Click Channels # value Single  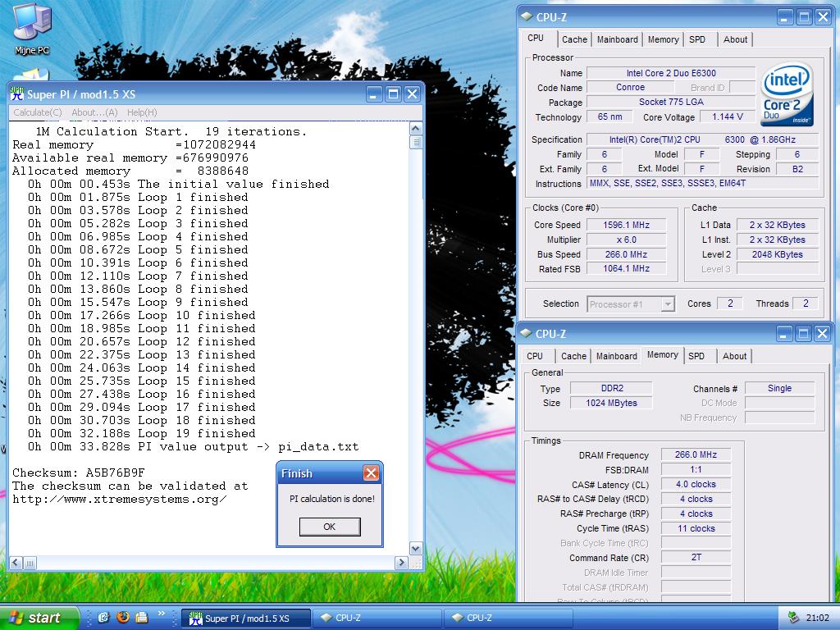(x=779, y=388)
